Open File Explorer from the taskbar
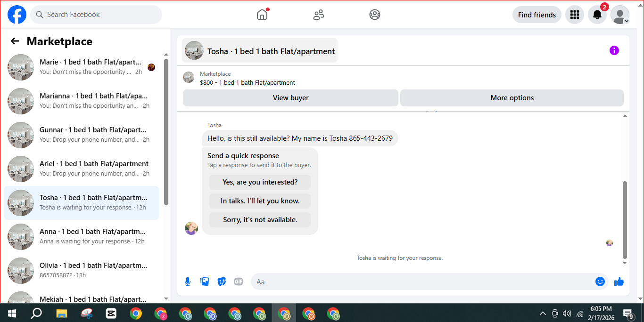The height and width of the screenshot is (322, 644). [x=62, y=313]
